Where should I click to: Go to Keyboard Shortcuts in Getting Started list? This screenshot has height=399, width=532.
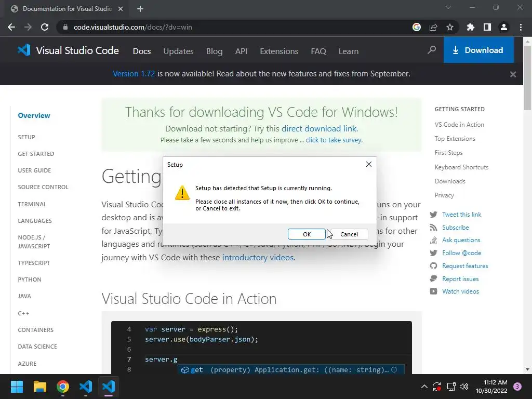click(x=461, y=167)
